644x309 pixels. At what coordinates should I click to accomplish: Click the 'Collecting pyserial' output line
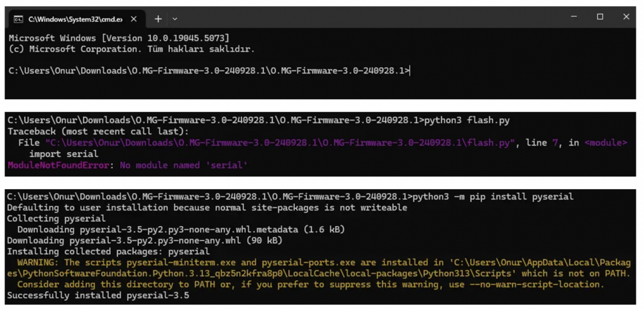[56, 219]
